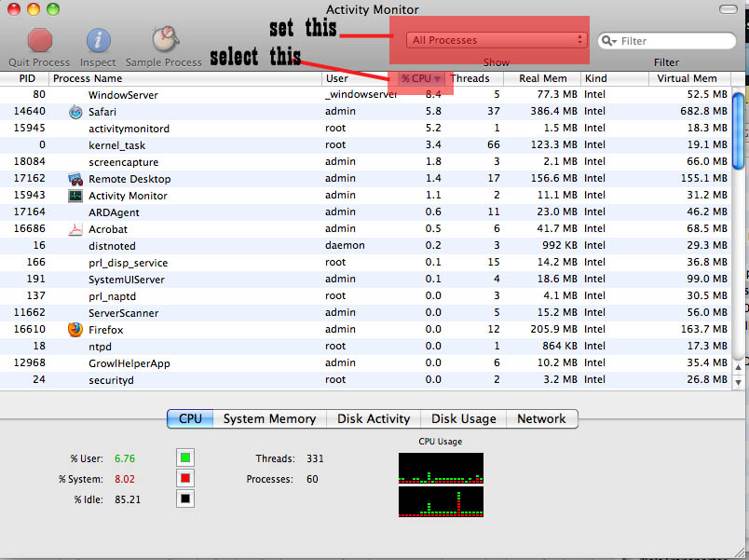Select the WindowServer process row
The image size is (749, 560).
click(x=365, y=95)
